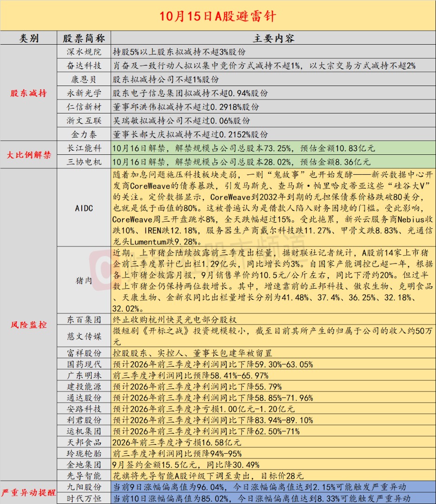Viewport: 436px width, 504px height.
Task: Select stock name "金地集团"
Action: tap(84, 465)
